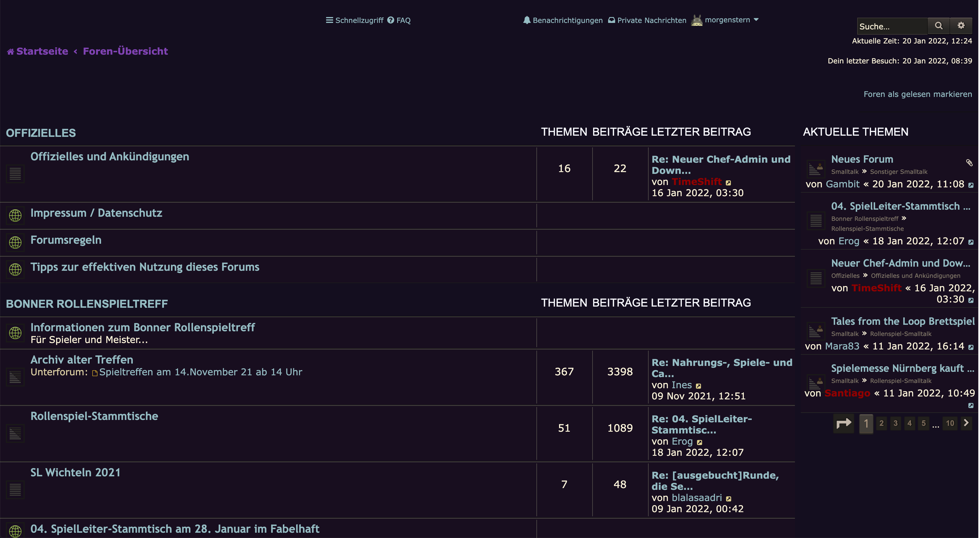Viewport: 980px width, 538px height.
Task: Click the Forumsregeln globe icon
Action: [15, 242]
